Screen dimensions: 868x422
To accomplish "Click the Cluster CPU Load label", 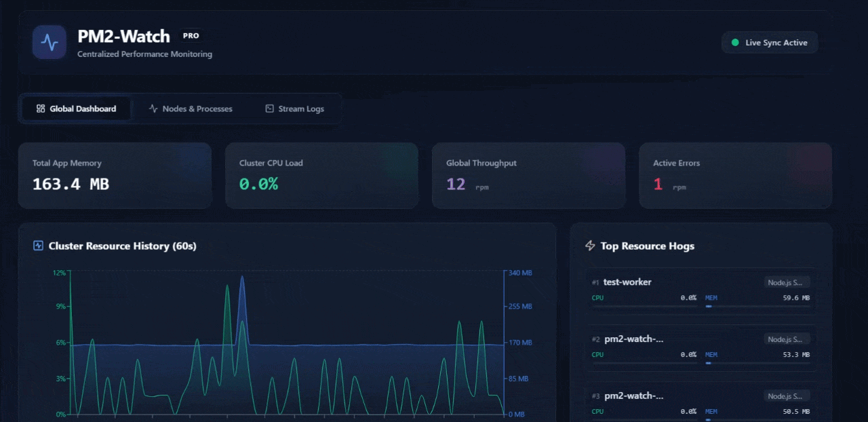I will (271, 163).
